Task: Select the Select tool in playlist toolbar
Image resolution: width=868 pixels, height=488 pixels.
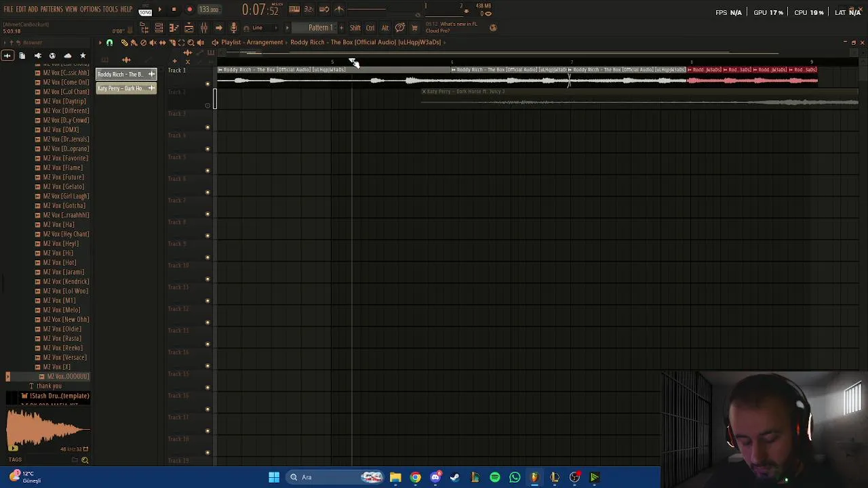Action: tap(181, 43)
